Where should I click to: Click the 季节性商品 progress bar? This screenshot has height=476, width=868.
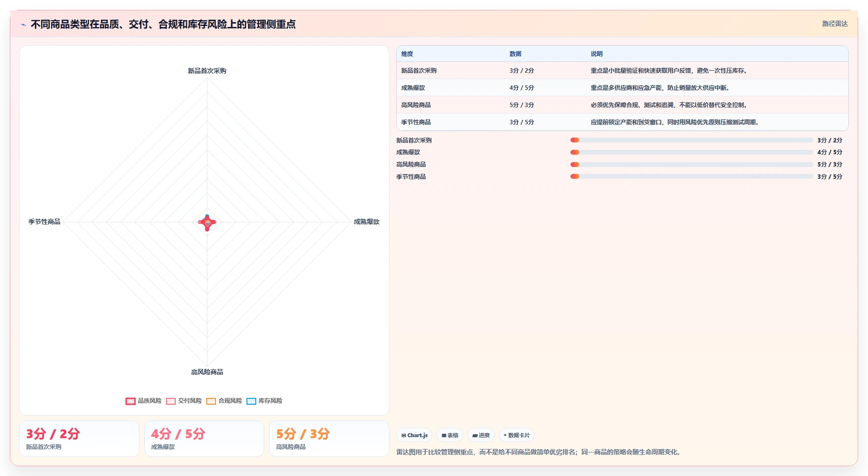click(x=692, y=176)
